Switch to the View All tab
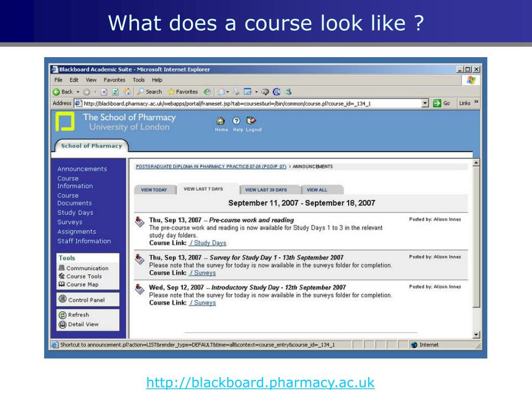 coord(317,190)
